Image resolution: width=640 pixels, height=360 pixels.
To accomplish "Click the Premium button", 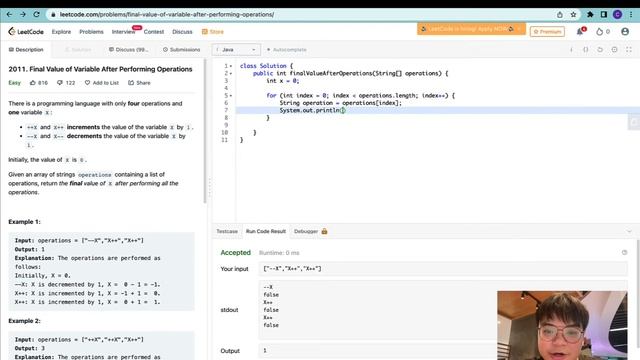I will [547, 31].
